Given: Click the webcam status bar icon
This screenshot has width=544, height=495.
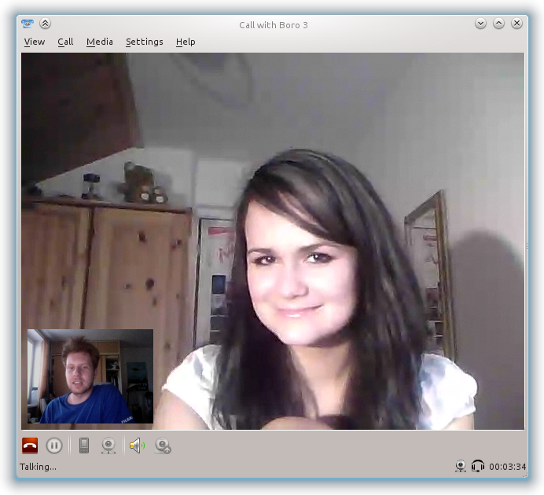Looking at the screenshot, I should click(460, 466).
